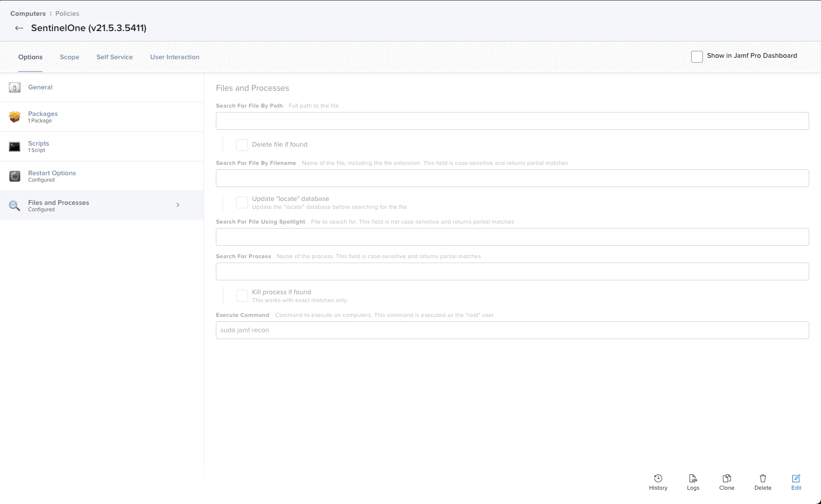Click the Files and Processes heading
Viewport: 821px width, 504px height.
point(252,88)
